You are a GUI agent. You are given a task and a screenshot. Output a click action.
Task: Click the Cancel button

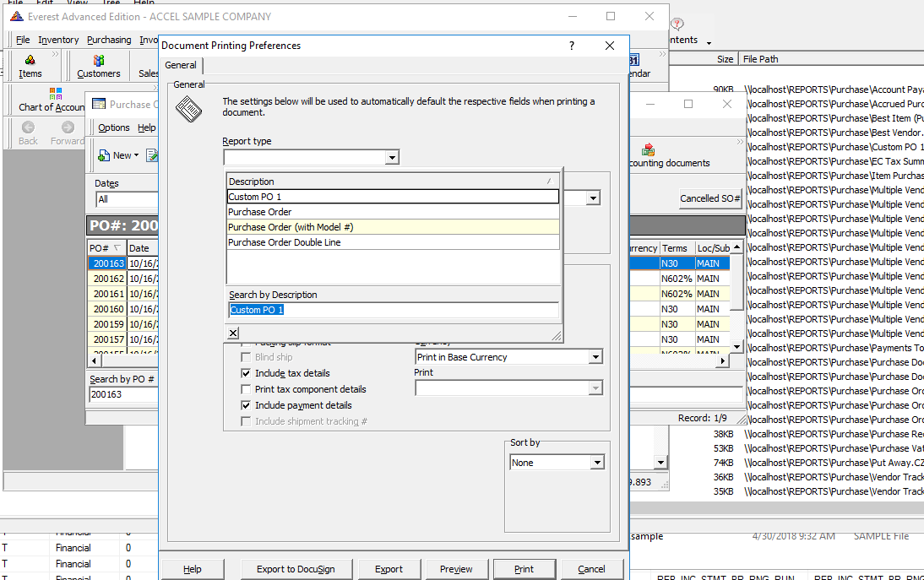[x=591, y=569]
